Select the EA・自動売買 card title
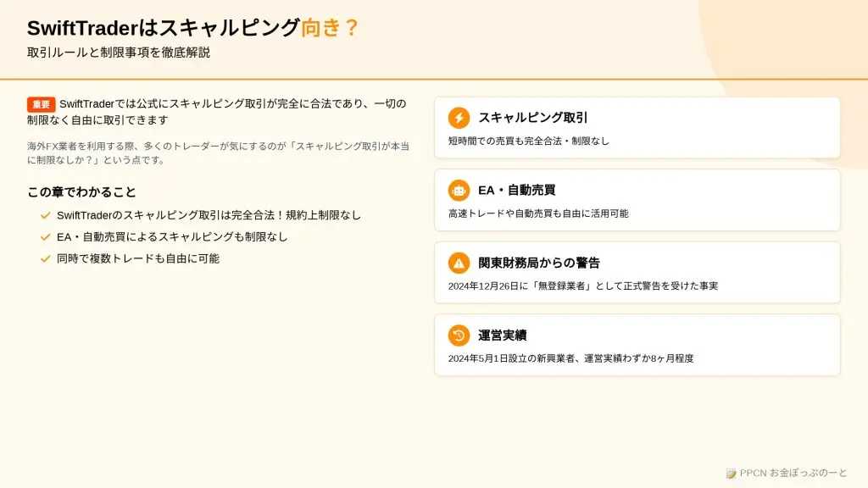This screenshot has height=488, width=868. coord(516,191)
